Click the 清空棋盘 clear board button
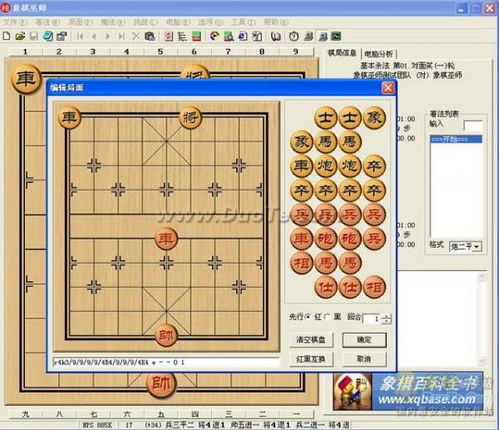The width and height of the screenshot is (499, 430). (311, 340)
